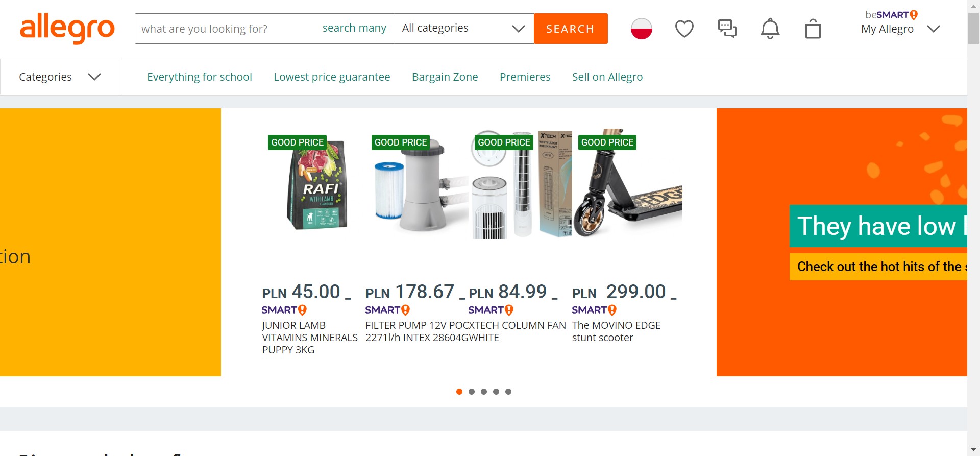980x456 pixels.
Task: Click the SMART badge under PLN 45.00
Action: tap(284, 310)
